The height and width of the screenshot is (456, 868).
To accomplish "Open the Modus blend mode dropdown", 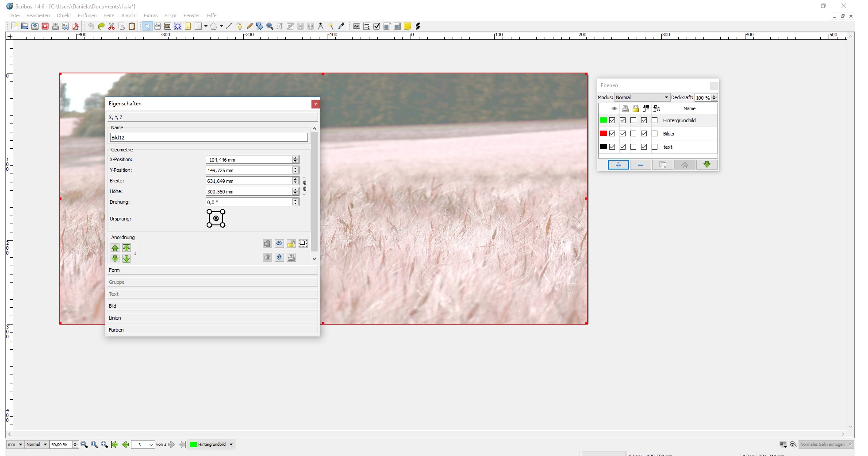I will 641,97.
